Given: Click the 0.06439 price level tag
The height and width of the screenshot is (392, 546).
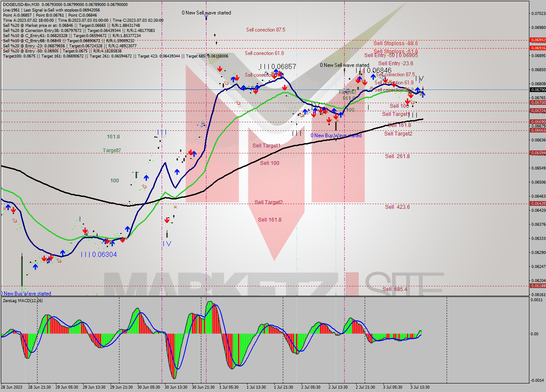Looking at the screenshot, I should pos(537,203).
